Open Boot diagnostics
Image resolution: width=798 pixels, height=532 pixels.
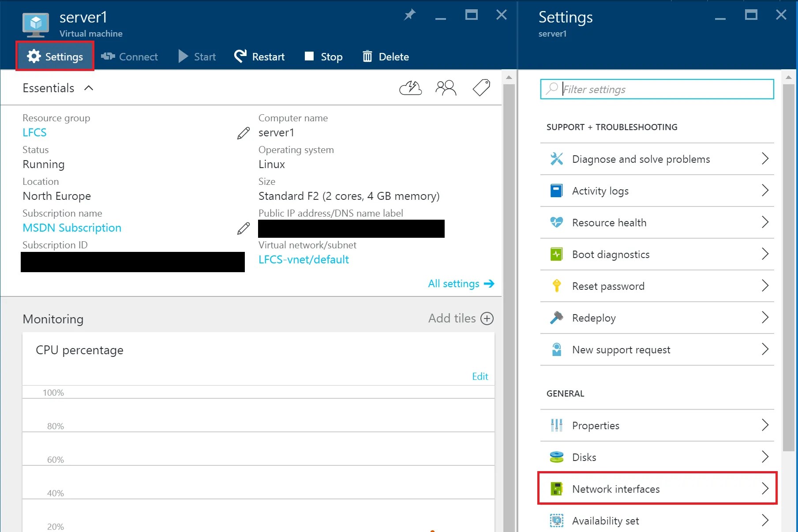tap(657, 254)
